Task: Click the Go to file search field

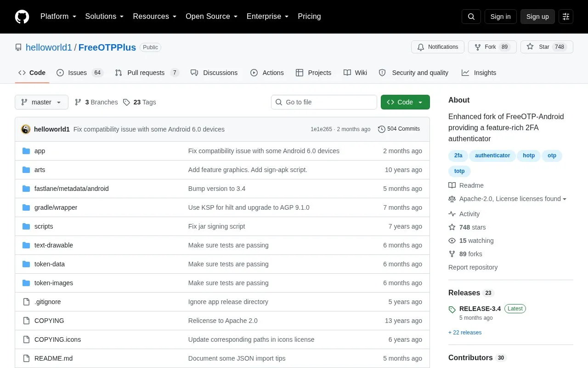Action: coord(324,102)
